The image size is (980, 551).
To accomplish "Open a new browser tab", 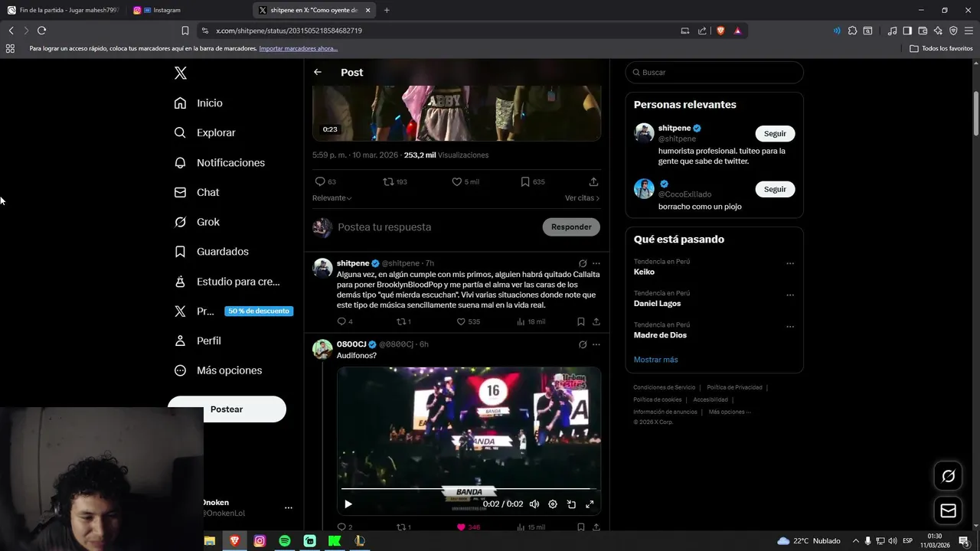I will 387,10.
